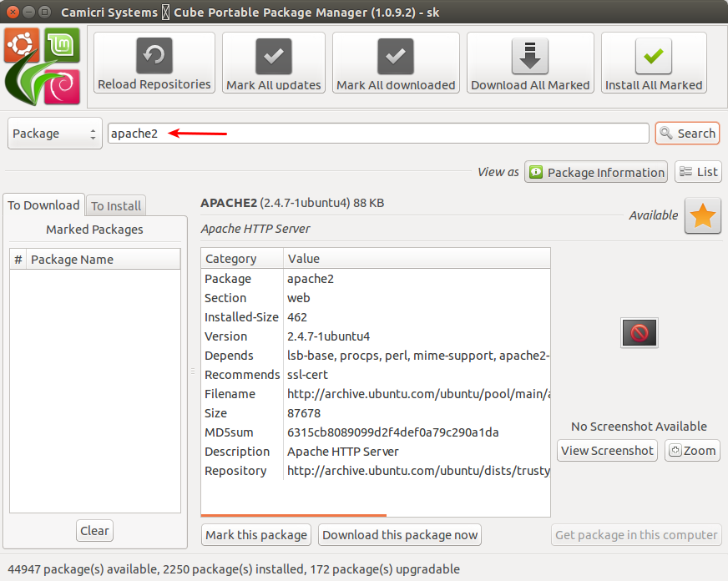Close the Cube Package Manager window
728x581 pixels.
point(13,12)
